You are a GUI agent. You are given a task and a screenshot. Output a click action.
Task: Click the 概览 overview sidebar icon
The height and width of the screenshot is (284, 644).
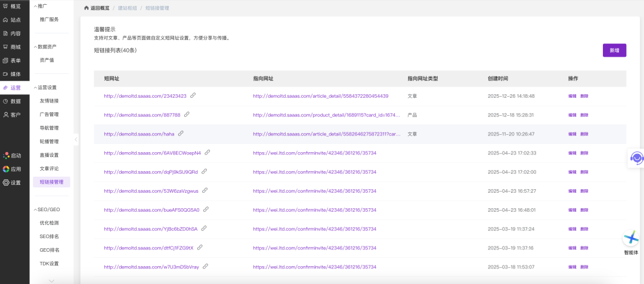point(5,6)
